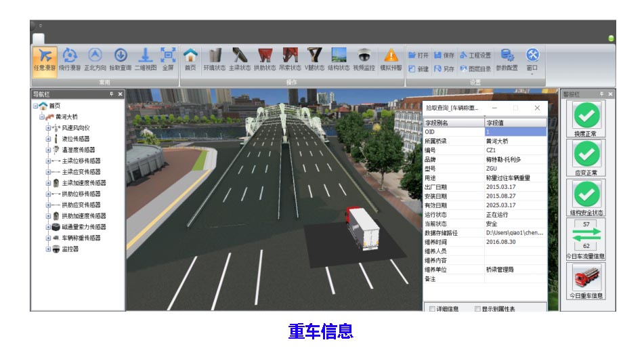Activate the 拾取查询 pick query tool

pyautogui.click(x=120, y=58)
